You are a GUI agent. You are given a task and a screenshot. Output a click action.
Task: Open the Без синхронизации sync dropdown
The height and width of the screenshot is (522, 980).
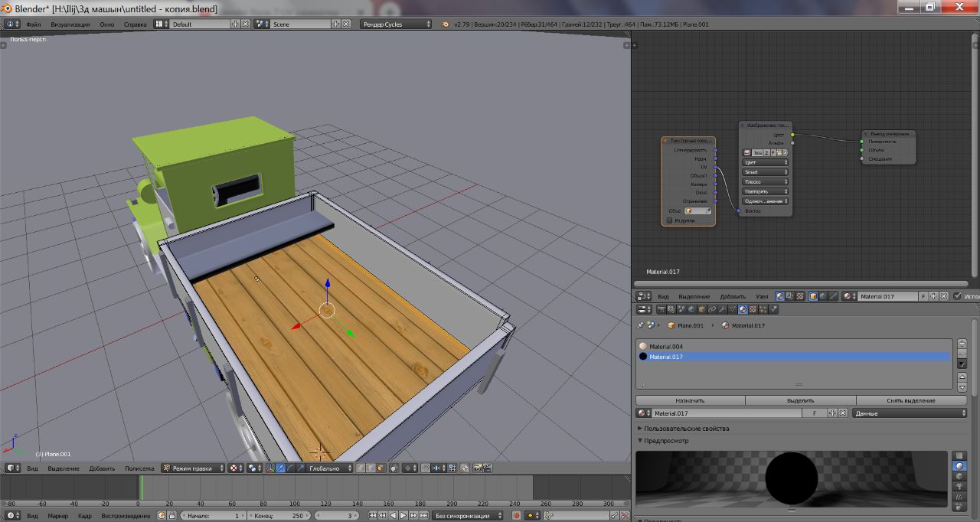tap(468, 516)
